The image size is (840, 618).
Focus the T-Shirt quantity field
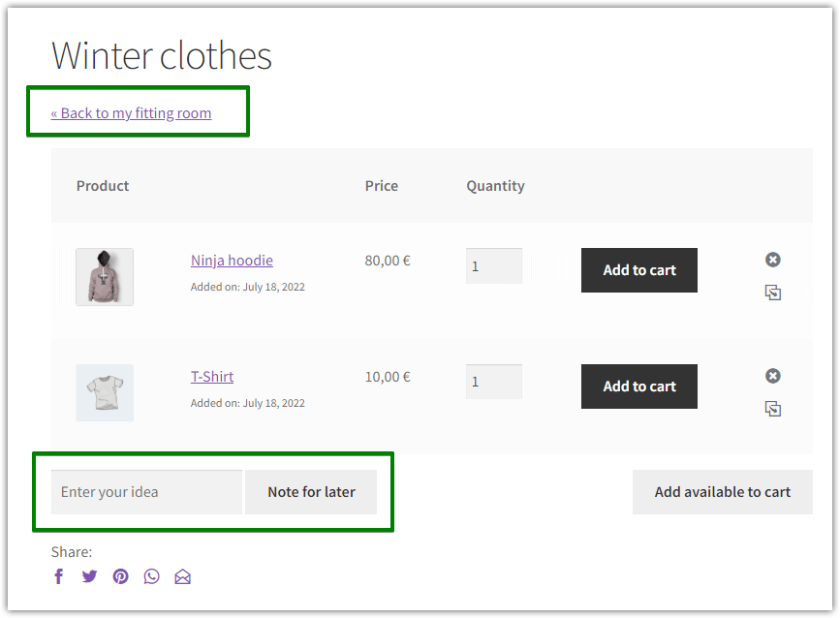click(494, 382)
